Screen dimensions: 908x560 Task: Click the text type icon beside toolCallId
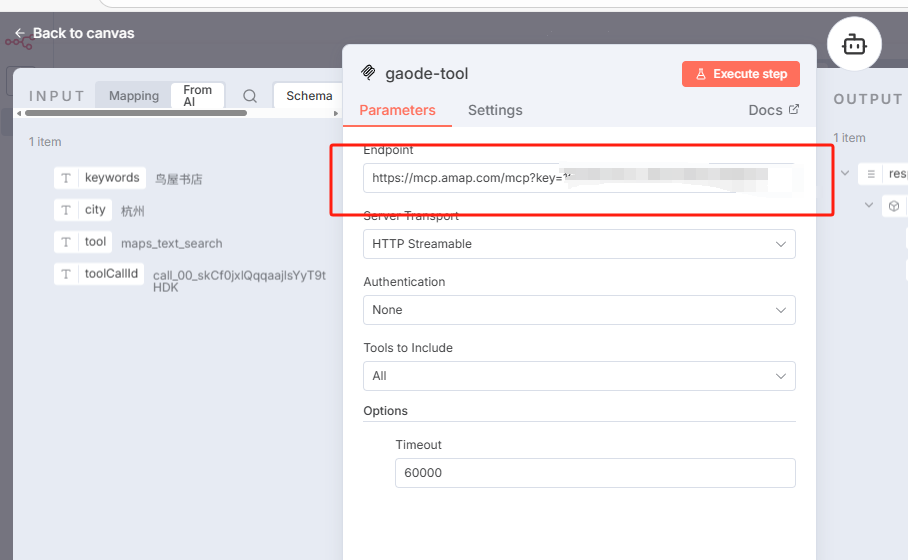point(66,274)
